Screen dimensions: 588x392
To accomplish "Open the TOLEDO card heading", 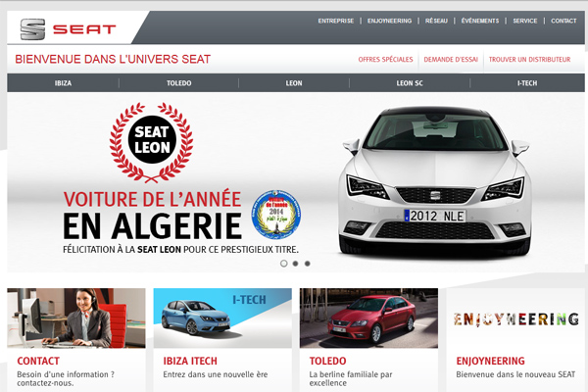I will pos(327,361).
